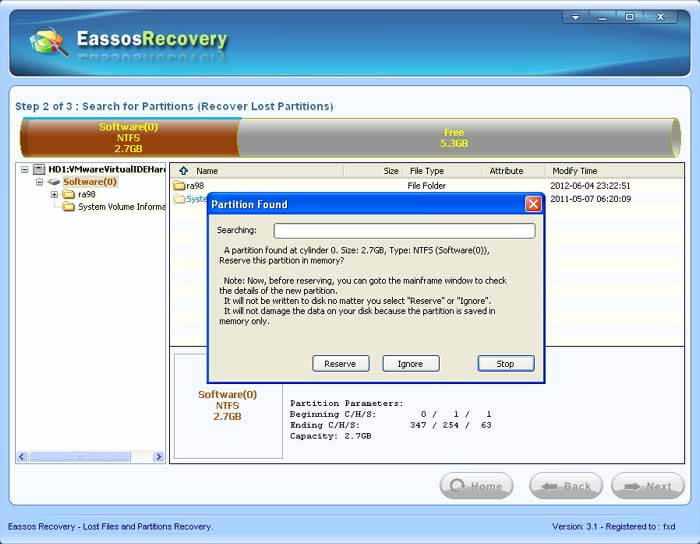Click the Capacity: 2.7GB line

pyautogui.click(x=330, y=436)
